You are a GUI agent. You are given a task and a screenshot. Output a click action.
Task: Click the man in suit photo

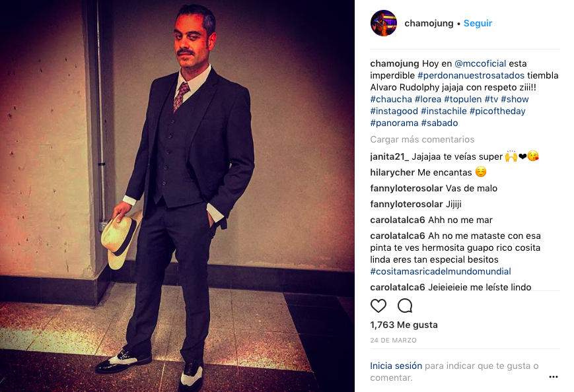[177, 196]
